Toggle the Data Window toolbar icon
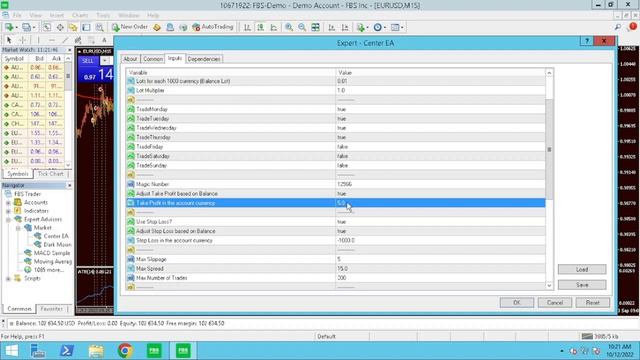 tap(60, 27)
